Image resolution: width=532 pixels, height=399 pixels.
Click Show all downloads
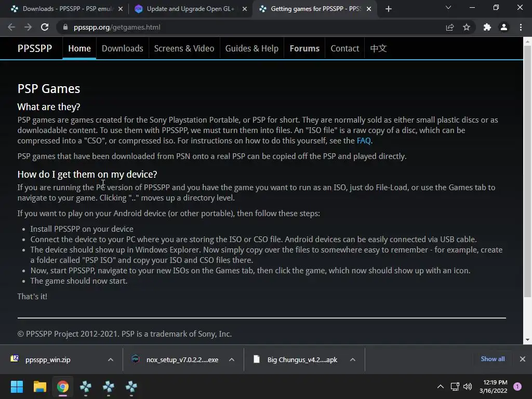coord(493,359)
